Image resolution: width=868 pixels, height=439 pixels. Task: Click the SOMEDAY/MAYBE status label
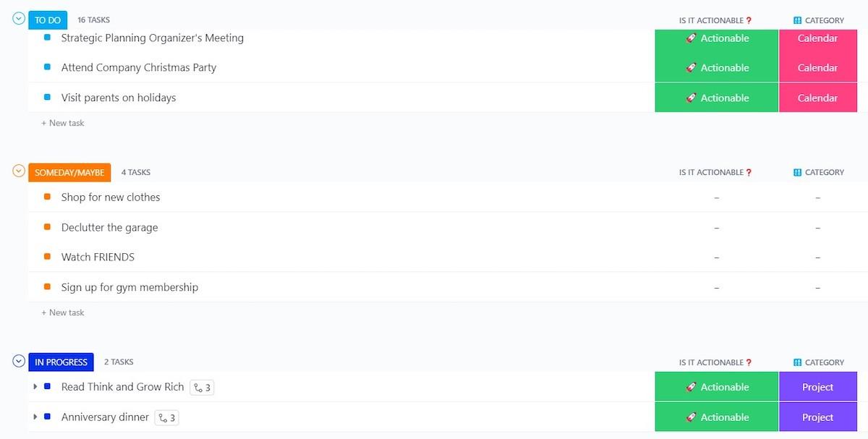point(69,172)
